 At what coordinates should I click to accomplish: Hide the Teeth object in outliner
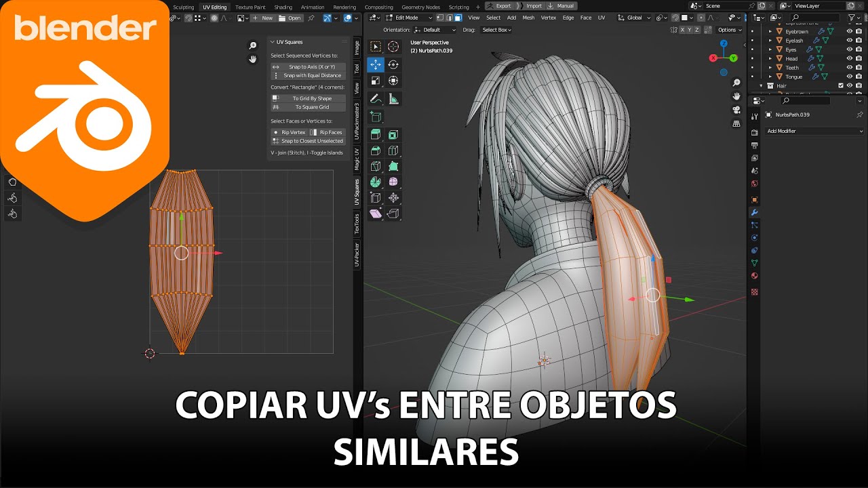(850, 68)
